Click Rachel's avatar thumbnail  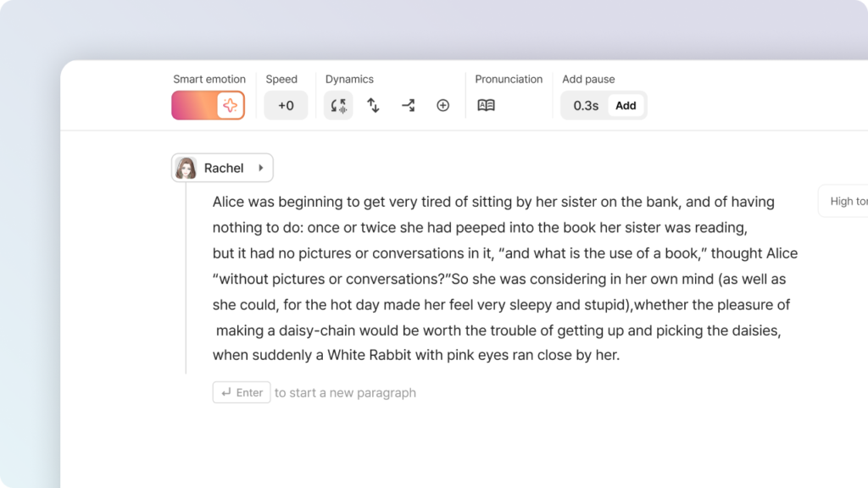pyautogui.click(x=186, y=168)
